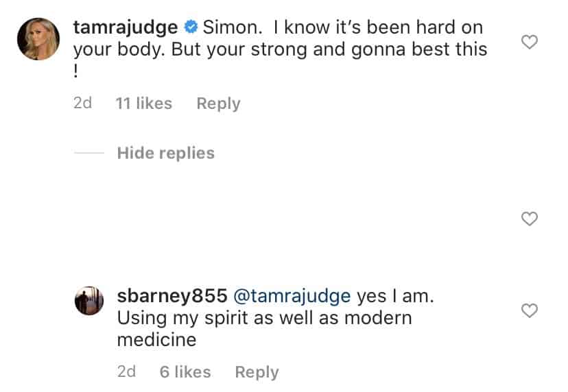Tap the heart icon beside the blank reply area
The width and height of the screenshot is (568, 392).
[529, 219]
